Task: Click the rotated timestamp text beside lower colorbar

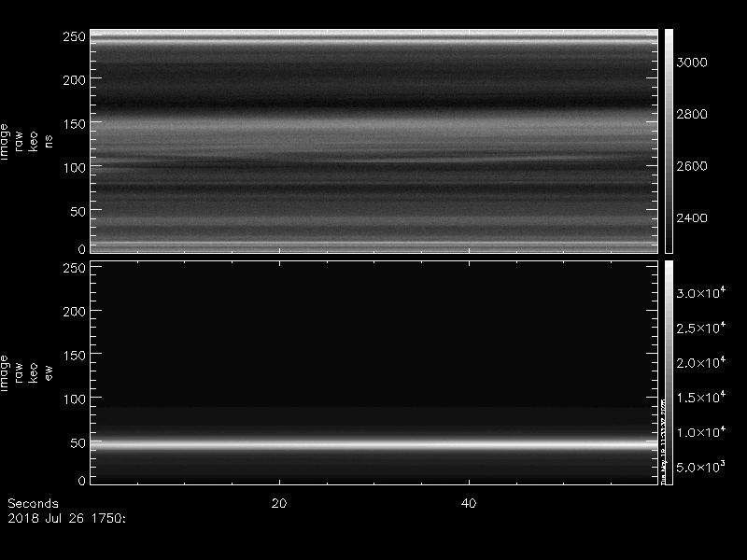Action: tap(663, 441)
